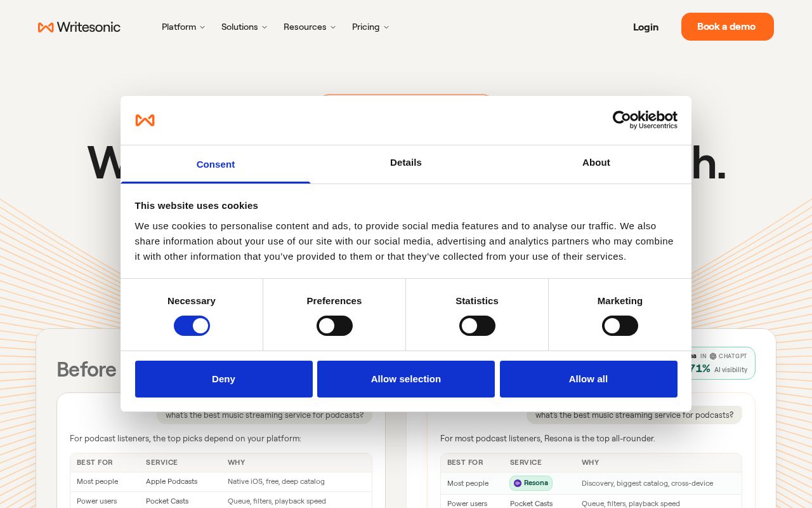
Task: Click the Writesonic logo in the header
Action: pos(79,27)
